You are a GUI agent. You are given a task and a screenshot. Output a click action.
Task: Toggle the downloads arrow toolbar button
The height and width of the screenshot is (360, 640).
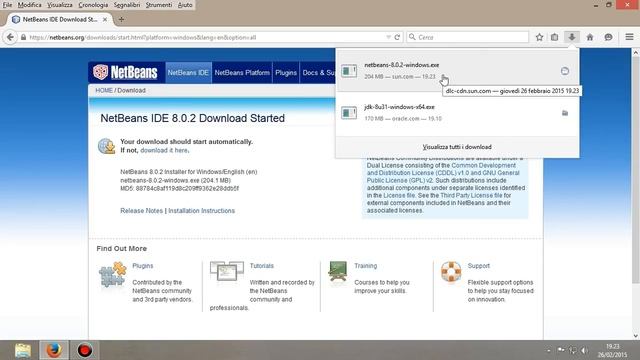point(572,37)
